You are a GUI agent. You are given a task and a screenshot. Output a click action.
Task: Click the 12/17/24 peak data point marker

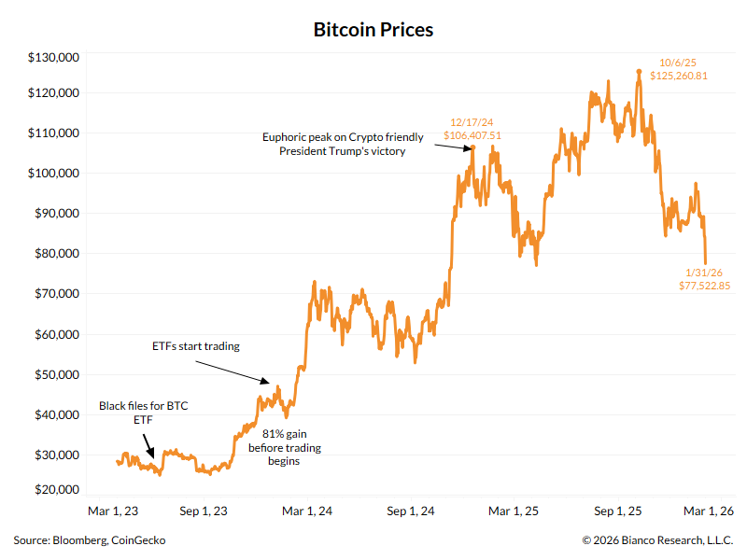click(x=473, y=147)
